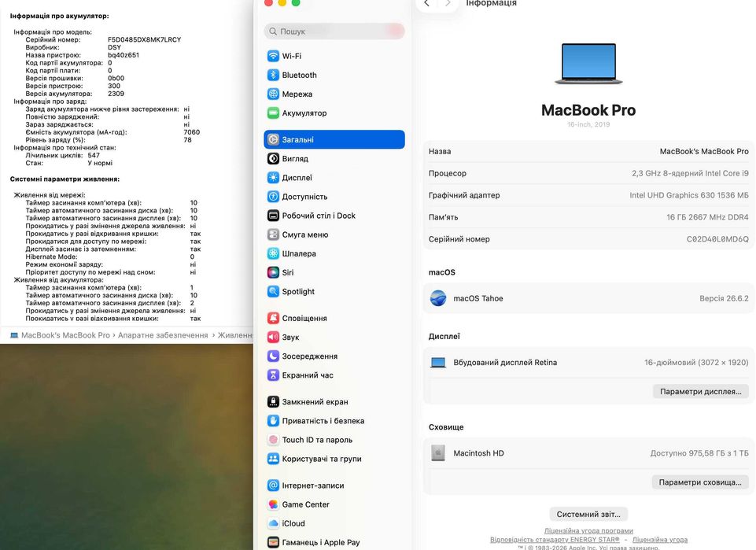Click the Доступно 975,58 ГБ з 1 ТБ text
Viewport: 756px width, 550px height.
coord(699,453)
